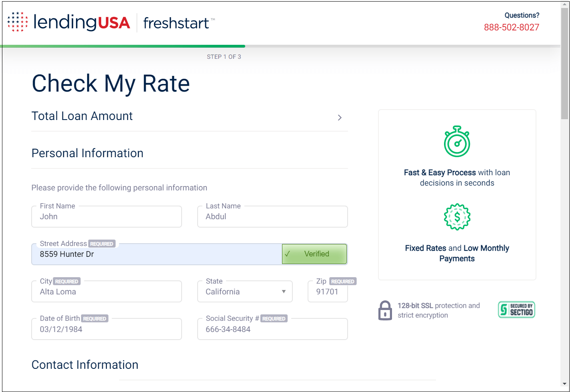Select the Social Security number field
This screenshot has width=570, height=392.
(272, 329)
